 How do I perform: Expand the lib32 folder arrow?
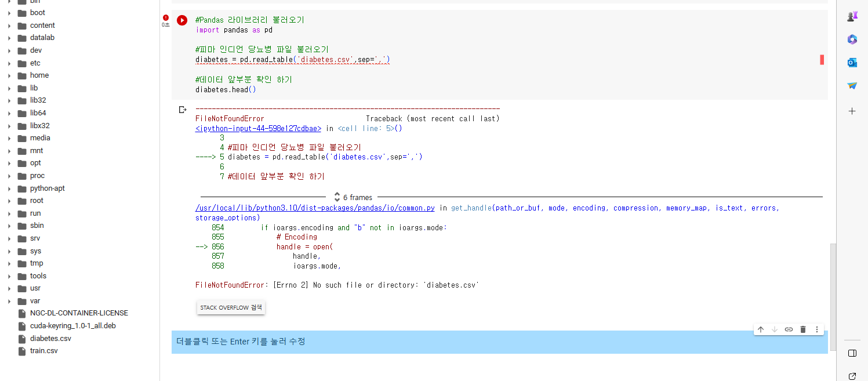point(9,100)
